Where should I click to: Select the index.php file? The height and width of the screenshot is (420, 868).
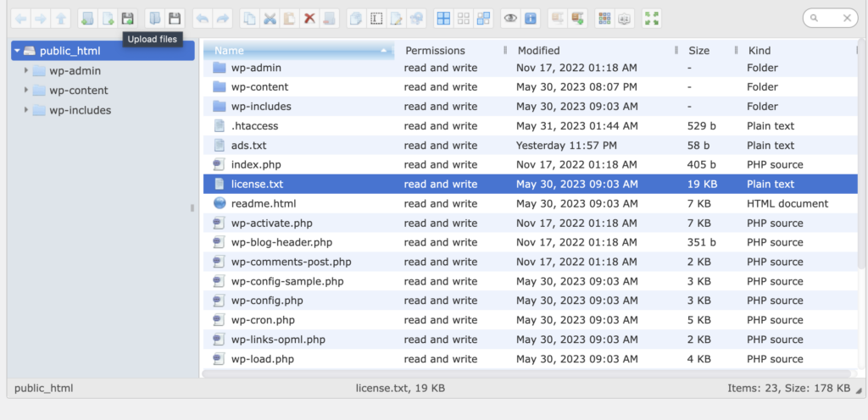(x=531, y=164)
